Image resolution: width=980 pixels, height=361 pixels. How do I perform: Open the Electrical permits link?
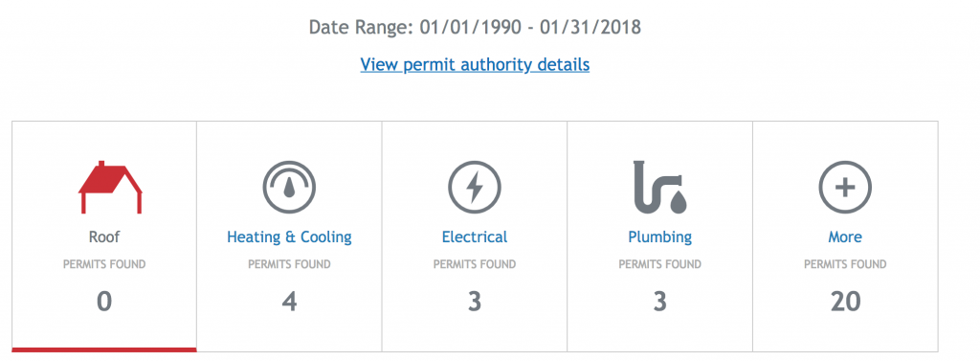[x=475, y=237]
